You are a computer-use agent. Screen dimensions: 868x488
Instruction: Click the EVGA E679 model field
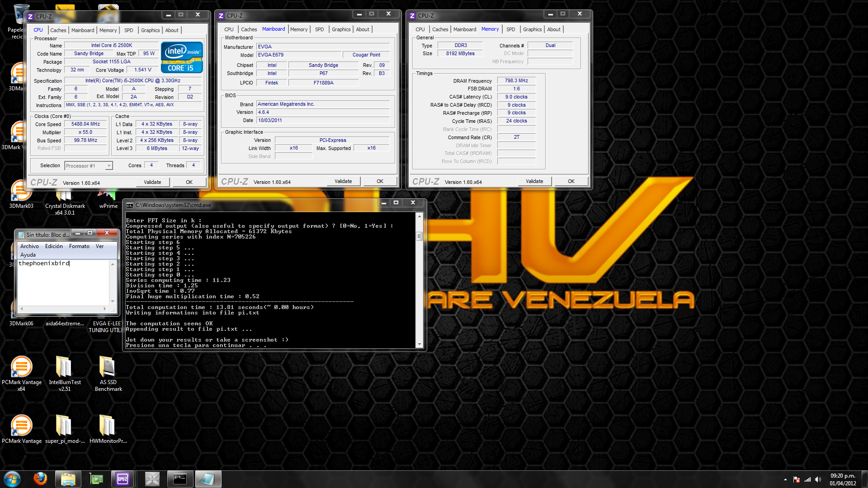(x=298, y=55)
